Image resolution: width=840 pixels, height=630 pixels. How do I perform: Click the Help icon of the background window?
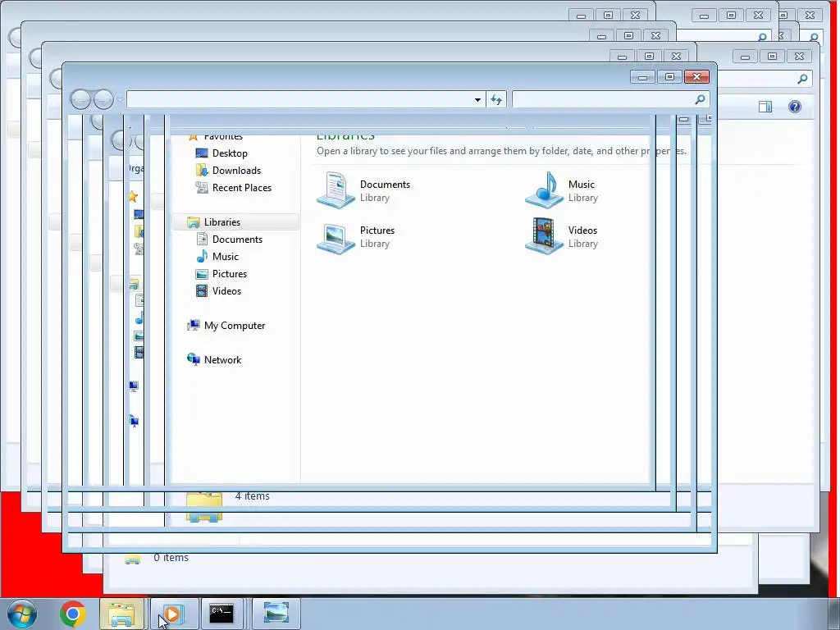click(x=794, y=107)
